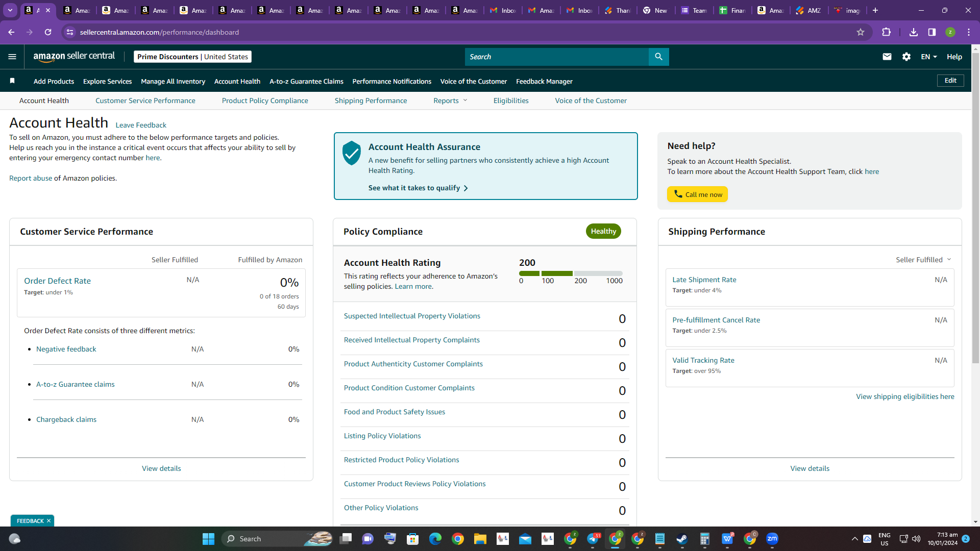Click the Healthy status badge
Screen dimensions: 980x551
603,231
